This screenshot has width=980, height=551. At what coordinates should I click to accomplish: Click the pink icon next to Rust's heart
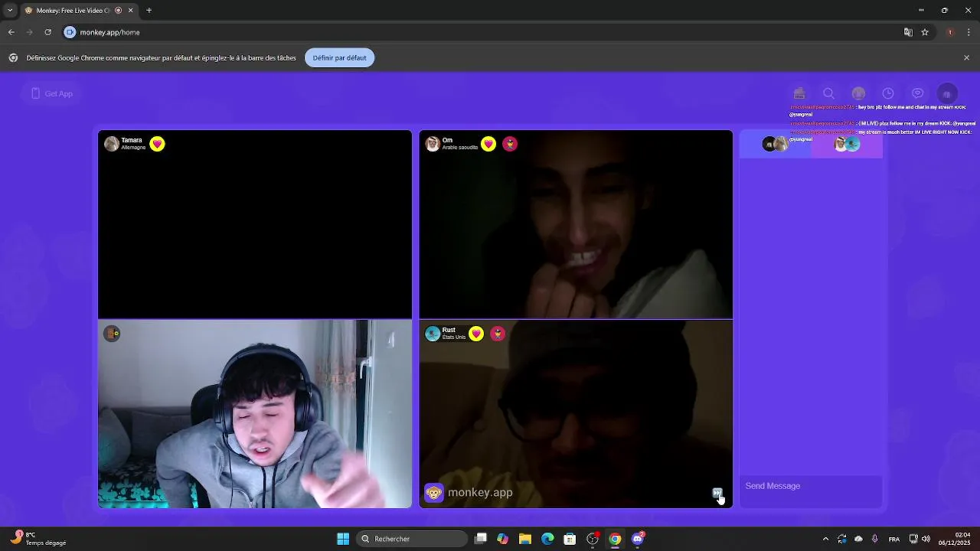[x=498, y=334]
